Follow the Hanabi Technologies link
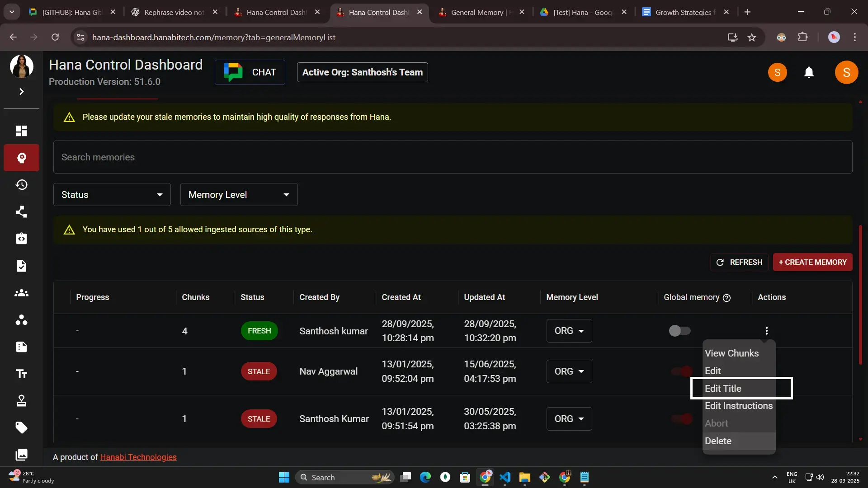The width and height of the screenshot is (868, 488). 138,457
